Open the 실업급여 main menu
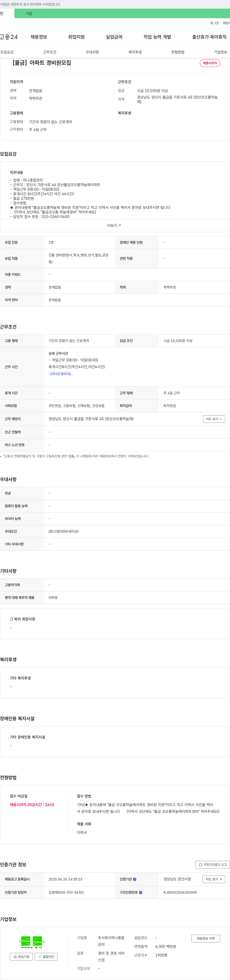Image resolution: width=230 pixels, height=980 pixels. pos(114,37)
